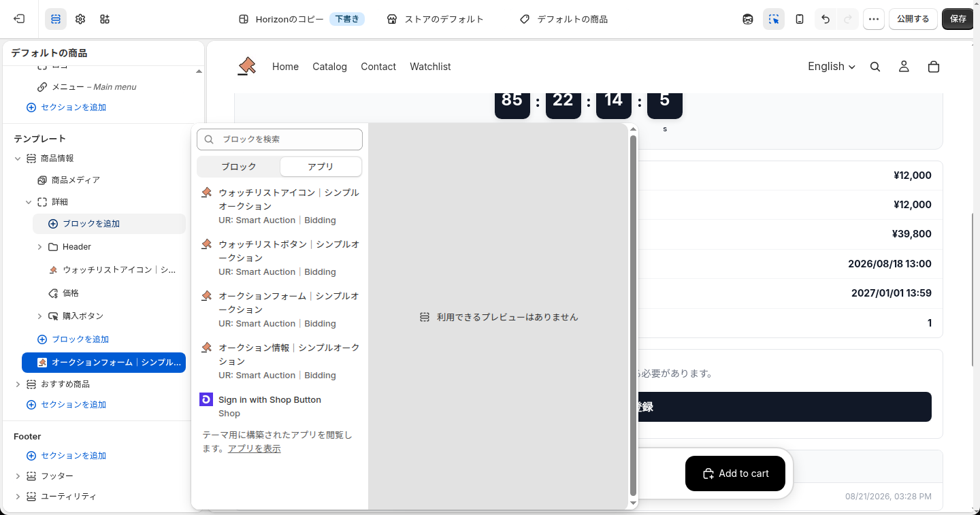Viewport: 980px width, 515px height.
Task: Open the デフォルトの商品 template selector
Action: 563,19
